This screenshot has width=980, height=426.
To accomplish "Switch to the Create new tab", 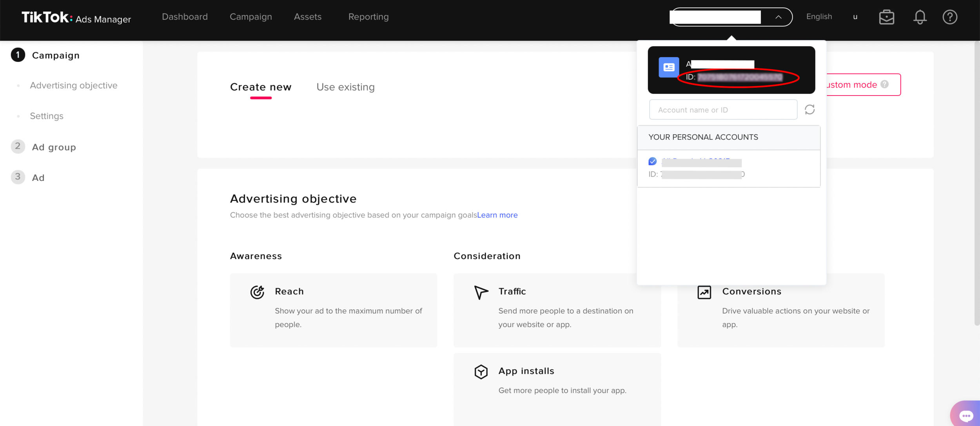I will (261, 87).
